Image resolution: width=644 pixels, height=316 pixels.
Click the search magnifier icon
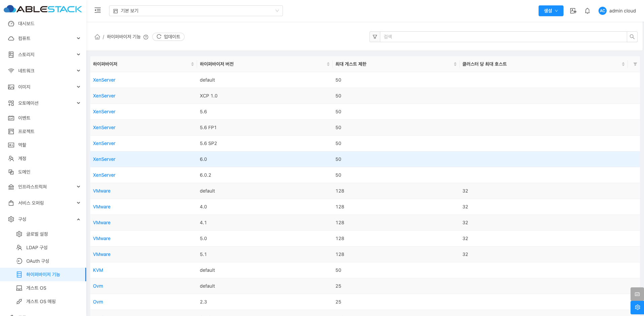[632, 37]
